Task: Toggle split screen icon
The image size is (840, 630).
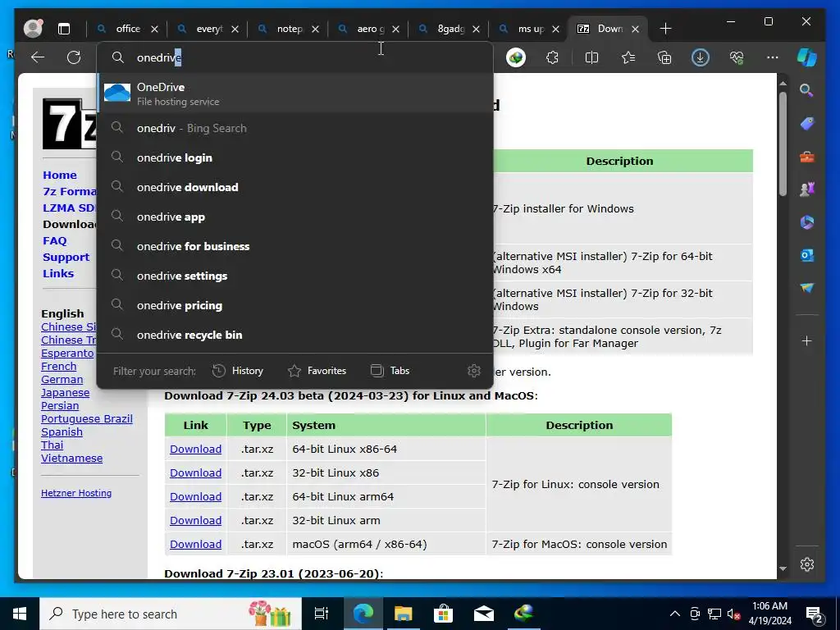Action: (591, 57)
